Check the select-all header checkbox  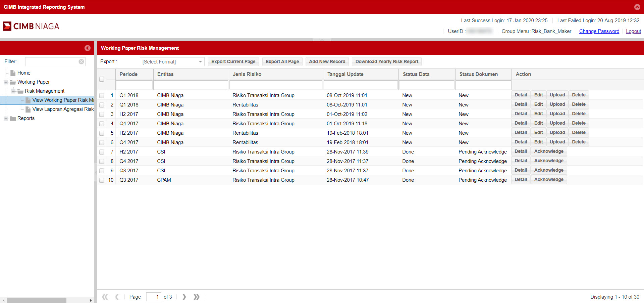[x=102, y=79]
